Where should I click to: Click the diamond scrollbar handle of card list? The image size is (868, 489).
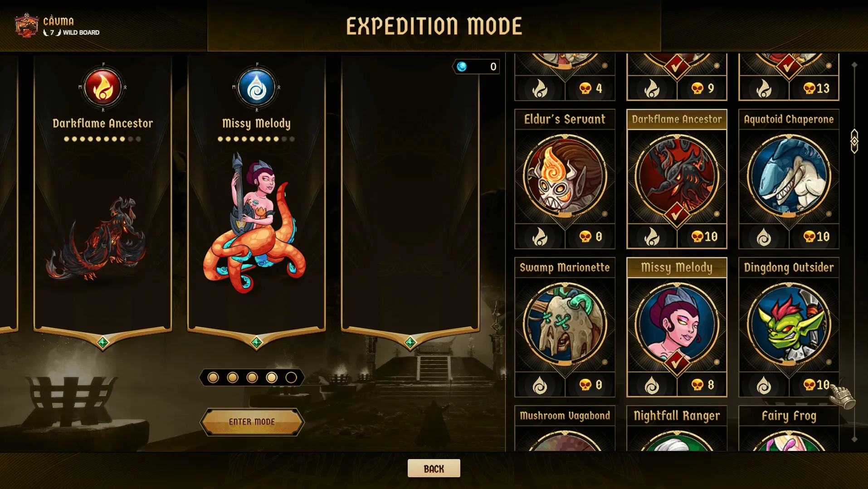854,141
